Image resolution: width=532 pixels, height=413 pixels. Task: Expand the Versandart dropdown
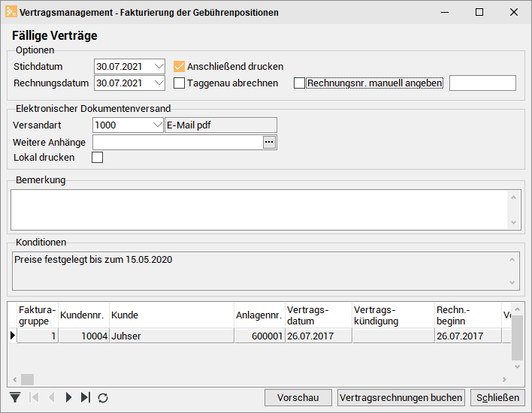[157, 125]
